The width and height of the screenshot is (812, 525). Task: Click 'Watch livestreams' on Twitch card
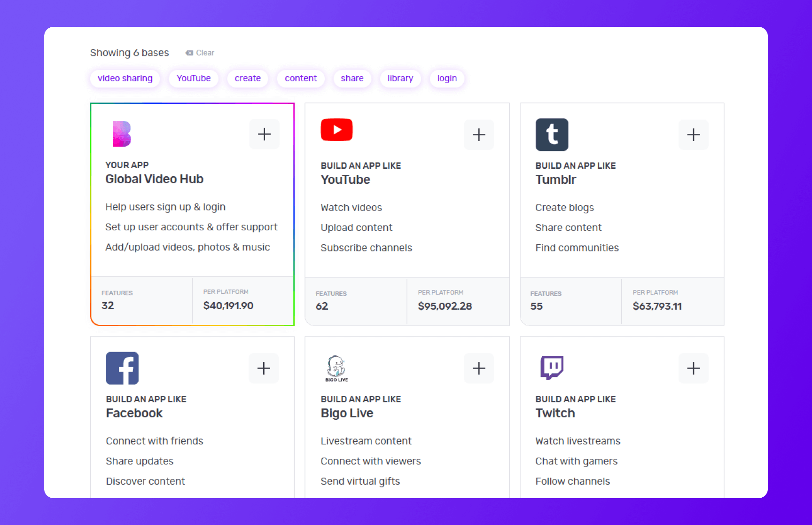pos(578,441)
